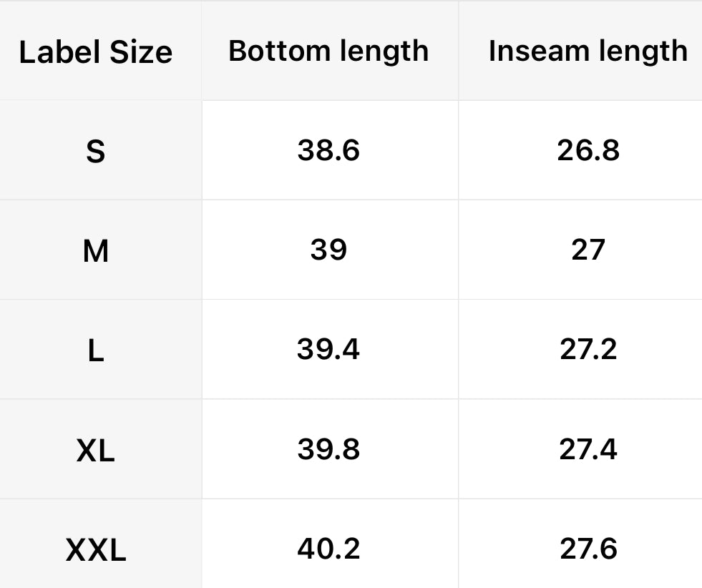The image size is (702, 588).
Task: Click the 26.8 inseam length value
Action: (588, 150)
